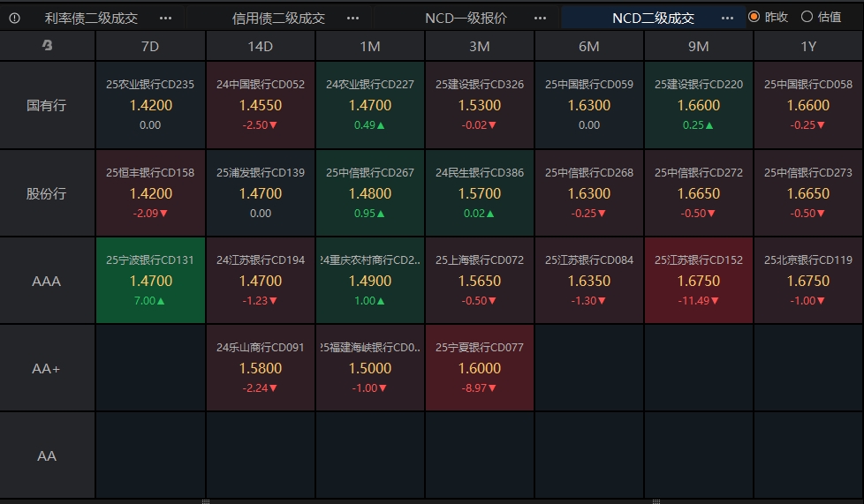Open the 24中国银行CD052 cell

click(x=260, y=105)
